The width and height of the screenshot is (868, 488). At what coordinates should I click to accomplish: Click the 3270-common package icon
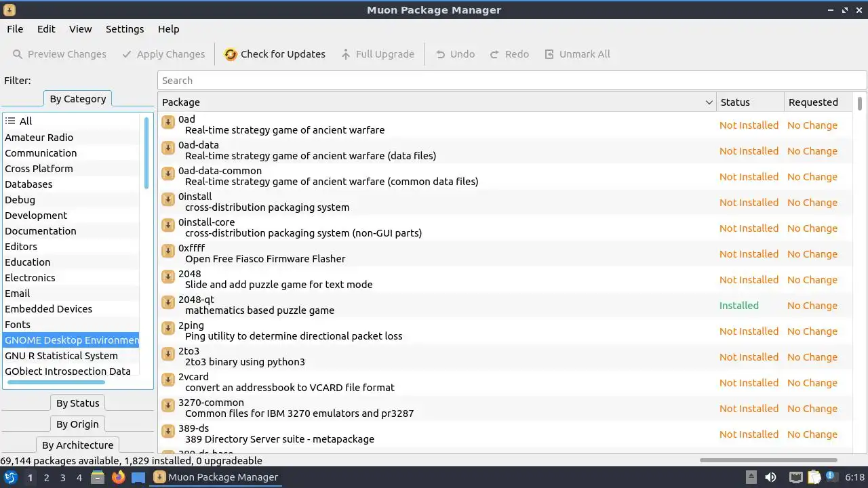(x=168, y=405)
